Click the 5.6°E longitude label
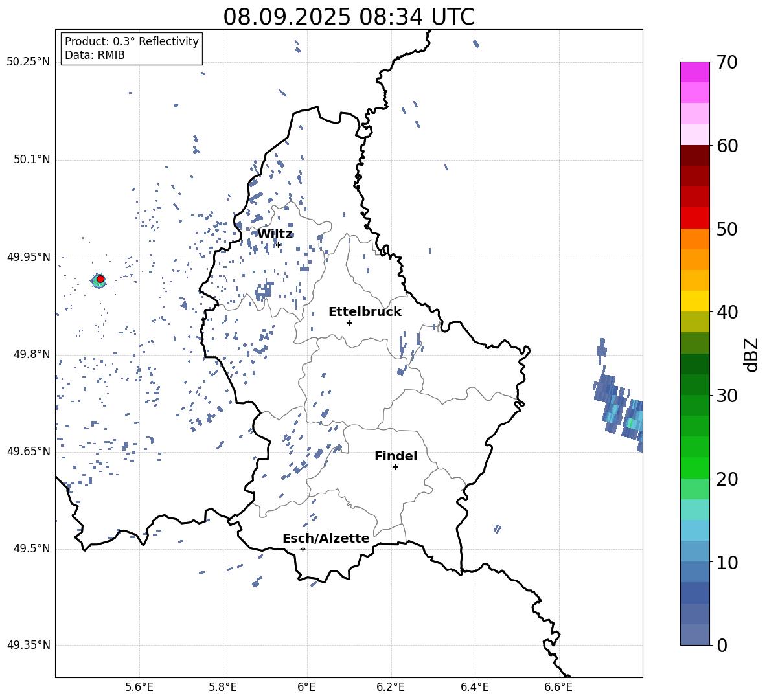Screen dimensions: 767x700 coord(139,687)
